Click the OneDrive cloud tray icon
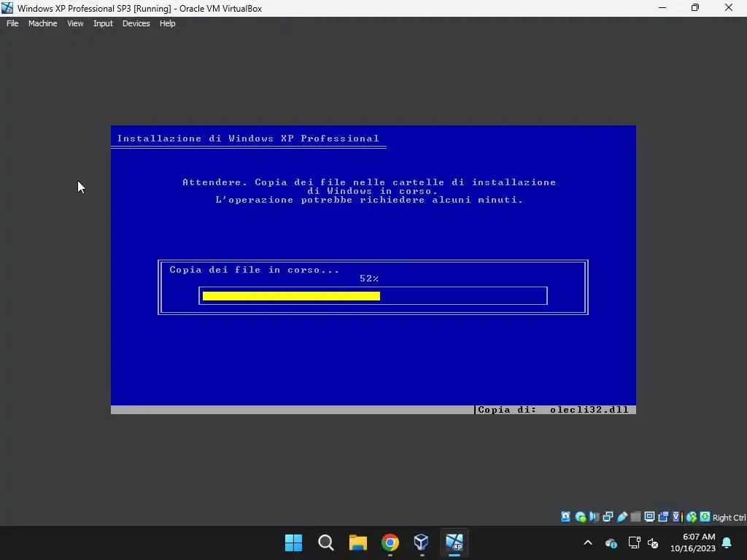Screen dimensions: 747x560 click(x=611, y=542)
